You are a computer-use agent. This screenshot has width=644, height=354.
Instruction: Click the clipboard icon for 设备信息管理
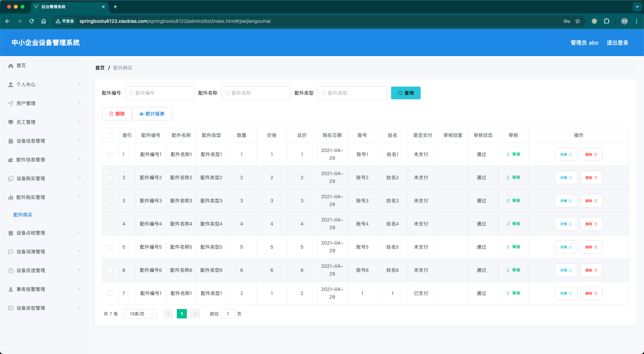pos(11,141)
